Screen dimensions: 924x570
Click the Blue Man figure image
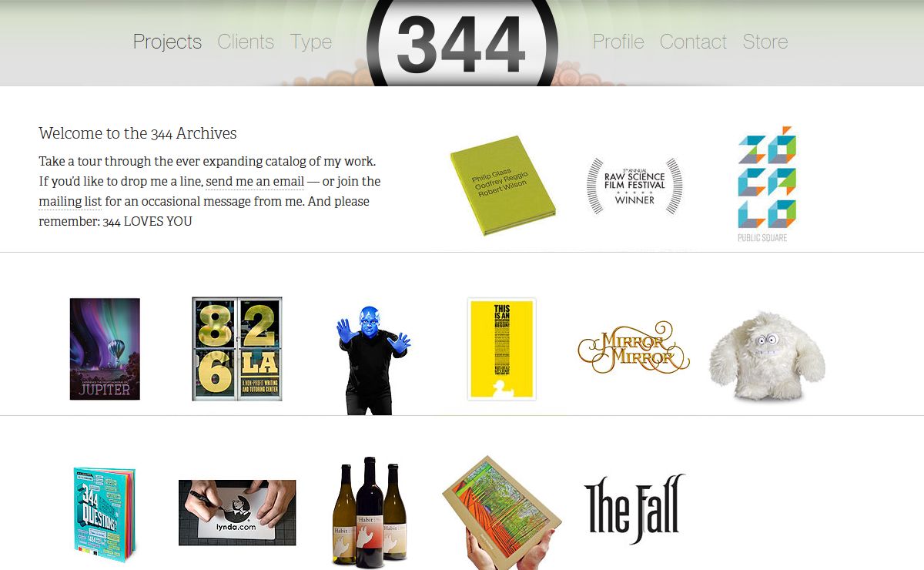point(373,360)
